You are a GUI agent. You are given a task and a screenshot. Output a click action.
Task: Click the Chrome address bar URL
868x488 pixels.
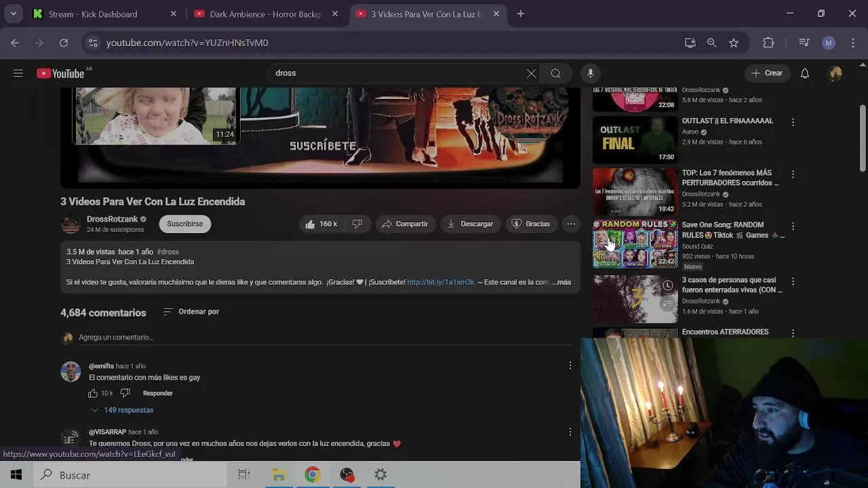(187, 43)
